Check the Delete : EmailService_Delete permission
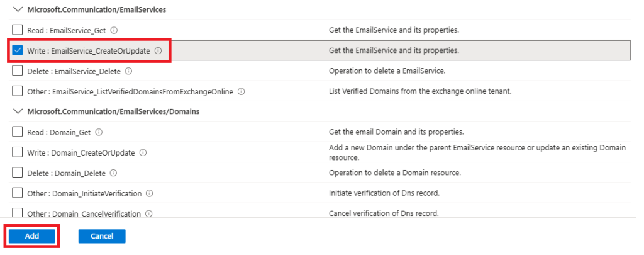Screen dimensions: 644x255 pos(18,71)
